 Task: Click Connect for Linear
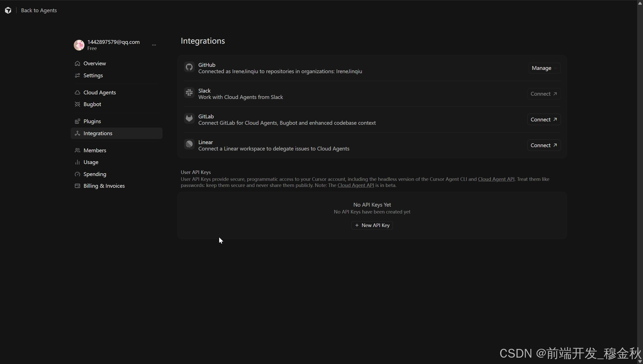point(544,145)
